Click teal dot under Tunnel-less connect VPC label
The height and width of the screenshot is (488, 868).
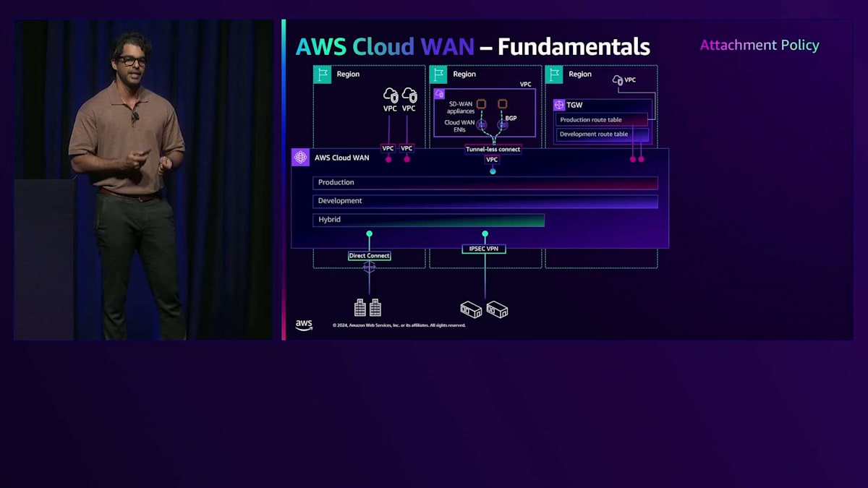[493, 171]
